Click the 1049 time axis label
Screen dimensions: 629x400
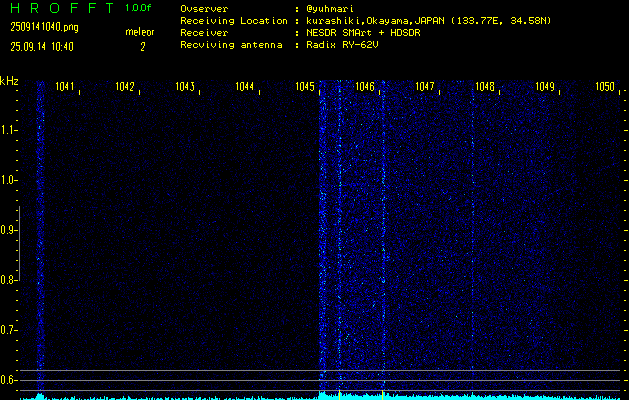[x=545, y=86]
